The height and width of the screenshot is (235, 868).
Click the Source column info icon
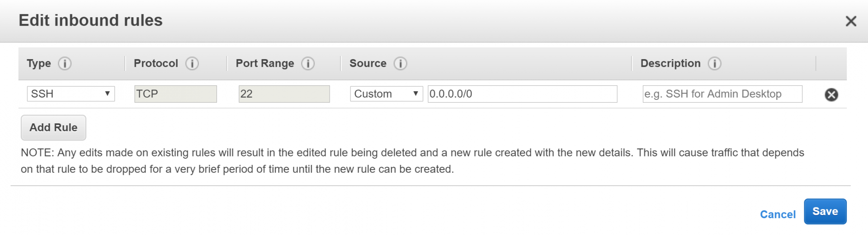(x=400, y=64)
